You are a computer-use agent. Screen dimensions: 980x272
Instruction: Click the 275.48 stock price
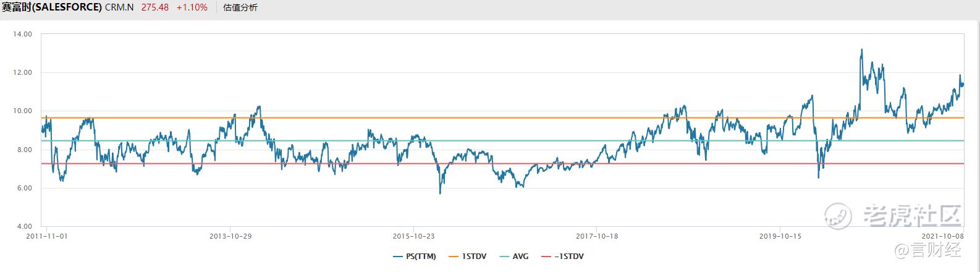tap(154, 8)
